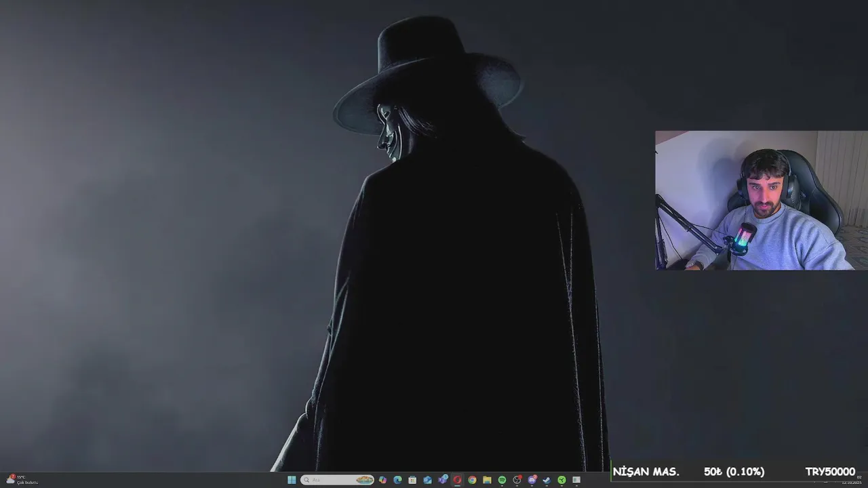The image size is (868, 488).
Task: Open Steam from the taskbar
Action: point(547,480)
